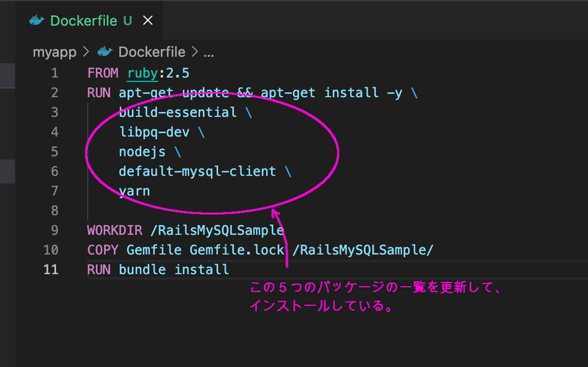This screenshot has height=367, width=588.
Task: Click line number 9 in gutter
Action: point(54,230)
